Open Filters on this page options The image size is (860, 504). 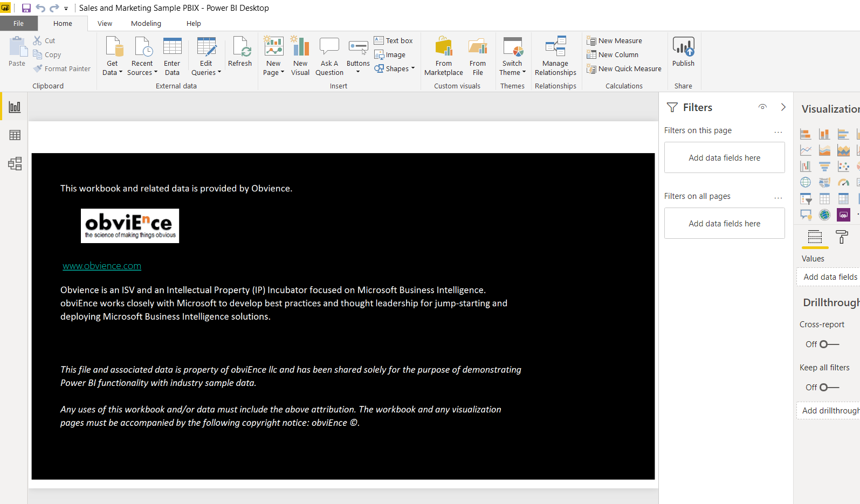[x=778, y=131]
